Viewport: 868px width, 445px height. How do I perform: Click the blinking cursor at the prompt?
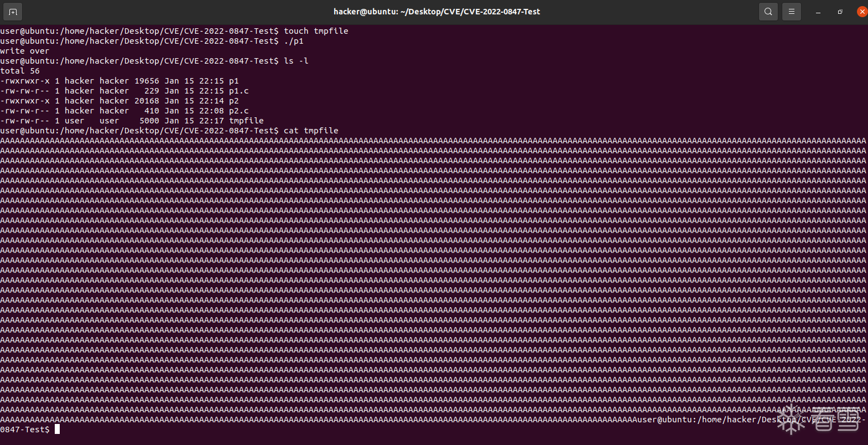coord(57,429)
